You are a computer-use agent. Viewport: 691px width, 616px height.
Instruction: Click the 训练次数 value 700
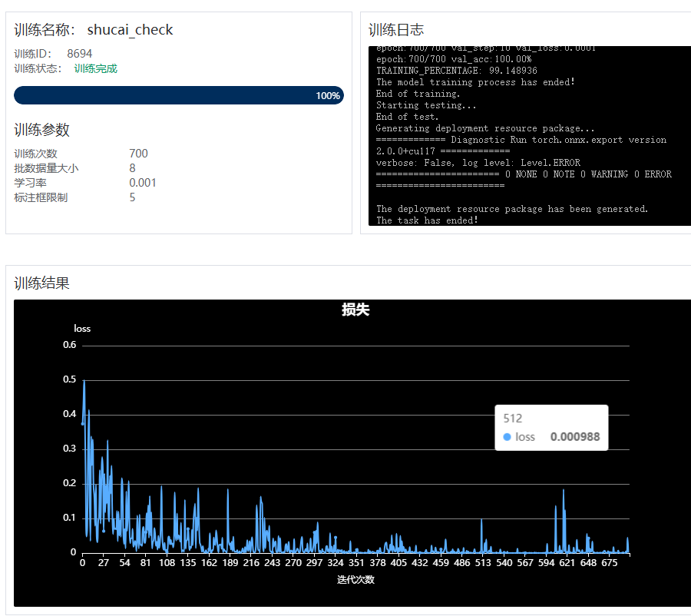point(138,154)
